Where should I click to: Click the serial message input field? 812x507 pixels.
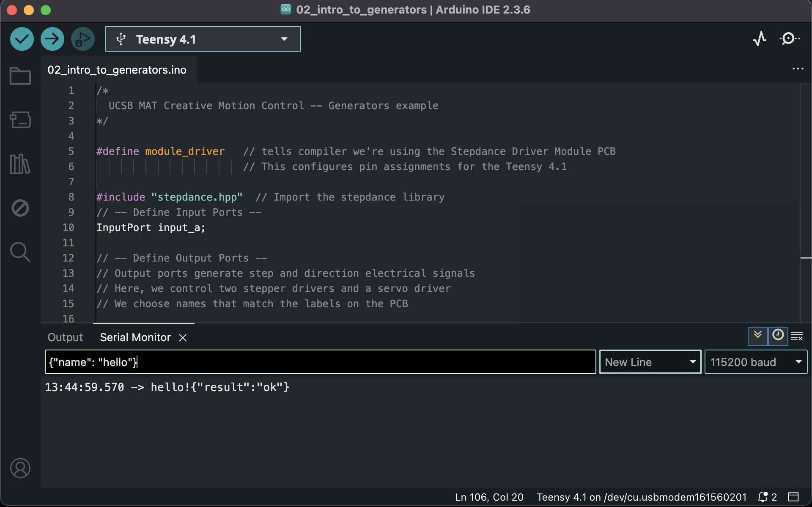click(x=320, y=362)
